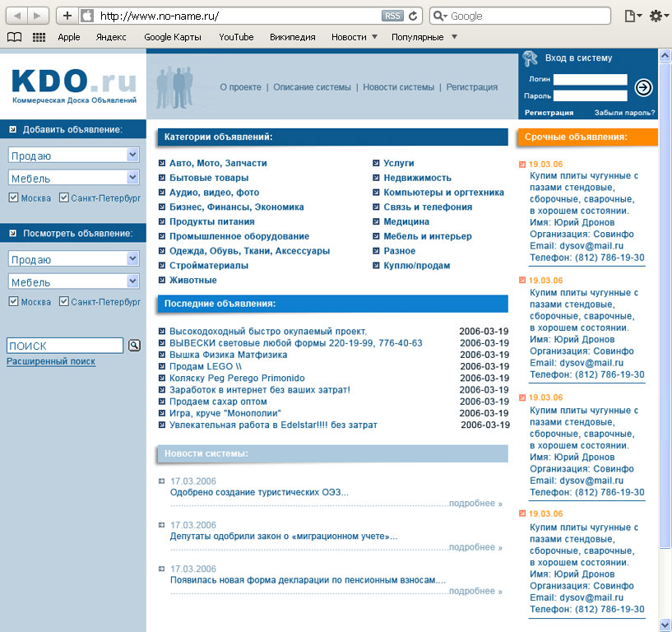Viewport: 672px width, 632px height.
Task: Open the Описание системы navigation item
Action: click(312, 87)
